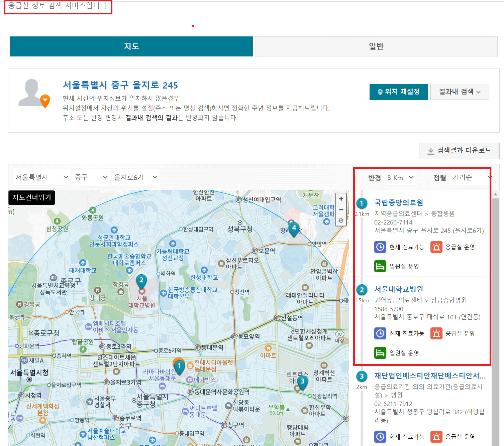Select map marker 1 near 현대시티아울렛
This screenshot has height=446, width=504.
tap(179, 367)
